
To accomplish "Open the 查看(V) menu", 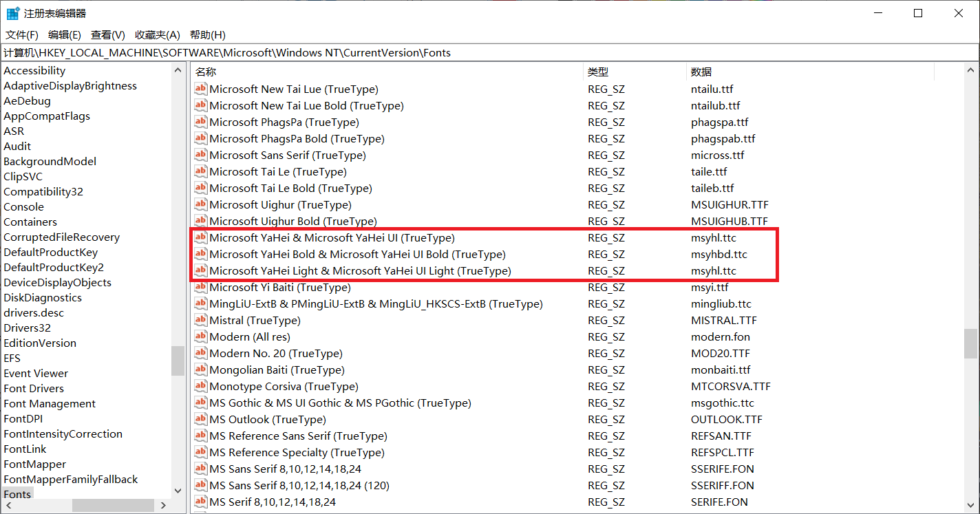I will pyautogui.click(x=108, y=34).
